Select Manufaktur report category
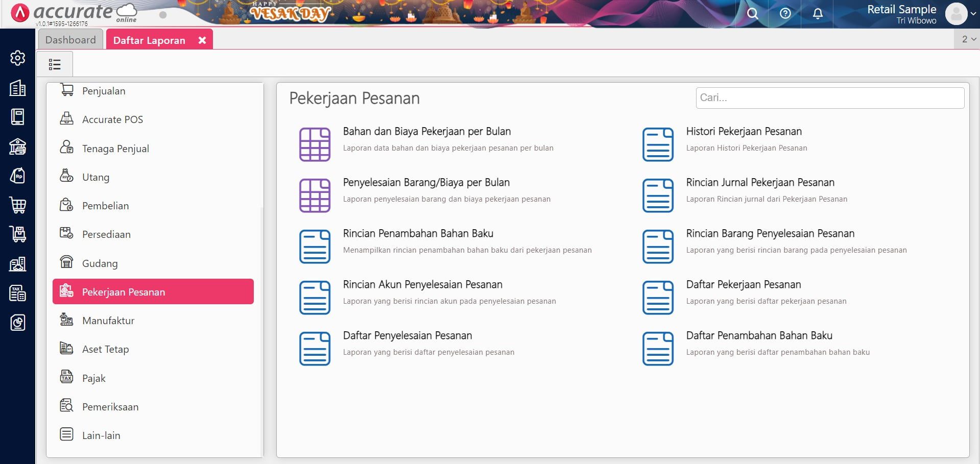Screen dimensions: 980x464 108,321
